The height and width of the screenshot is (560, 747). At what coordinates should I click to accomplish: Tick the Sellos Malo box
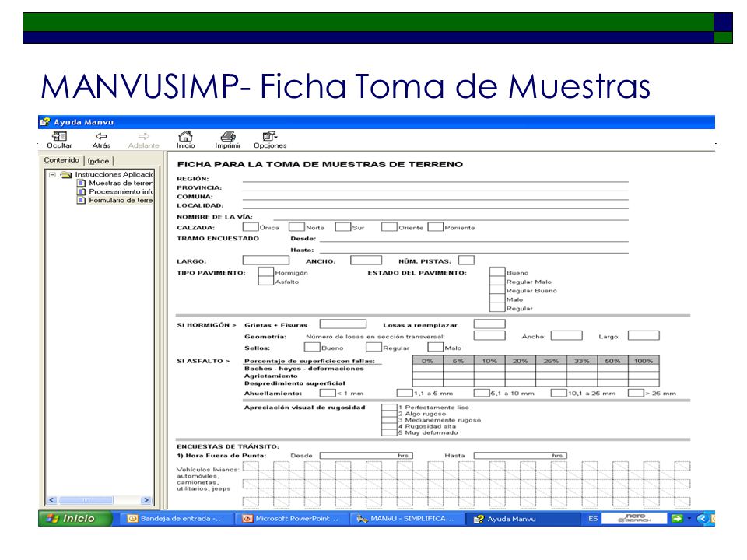(436, 347)
